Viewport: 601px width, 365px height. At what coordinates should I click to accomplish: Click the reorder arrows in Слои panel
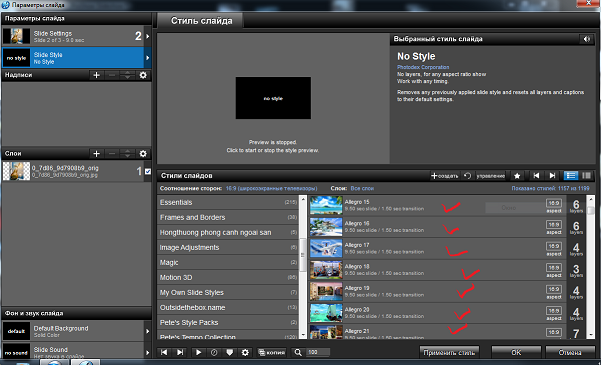click(x=127, y=153)
